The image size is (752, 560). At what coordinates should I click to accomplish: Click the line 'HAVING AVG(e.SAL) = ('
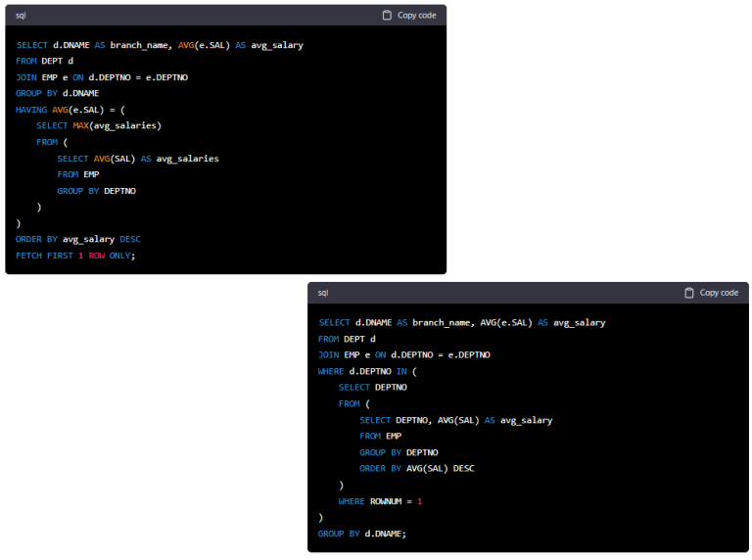(x=70, y=110)
